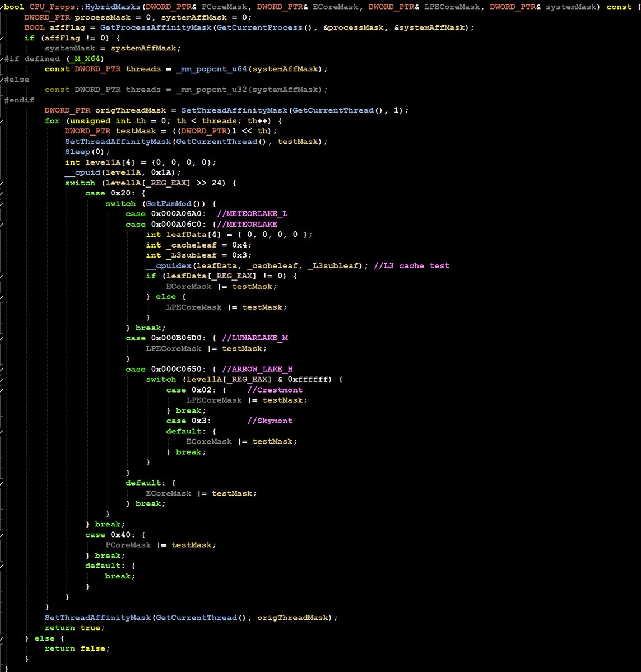641x672 pixels.
Task: Click 'case 0x02: {' label
Action: point(196,390)
